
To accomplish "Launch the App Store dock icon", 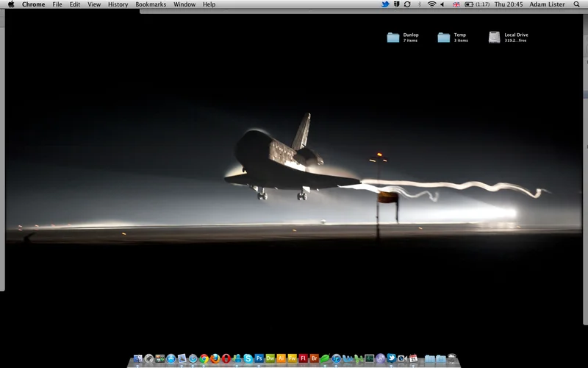I will coord(171,358).
